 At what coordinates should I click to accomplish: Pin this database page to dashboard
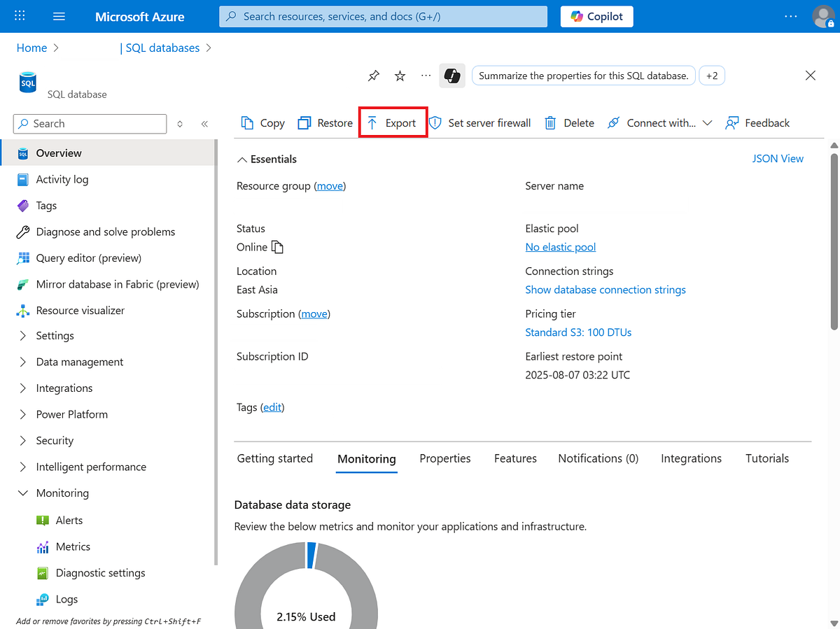pyautogui.click(x=373, y=76)
